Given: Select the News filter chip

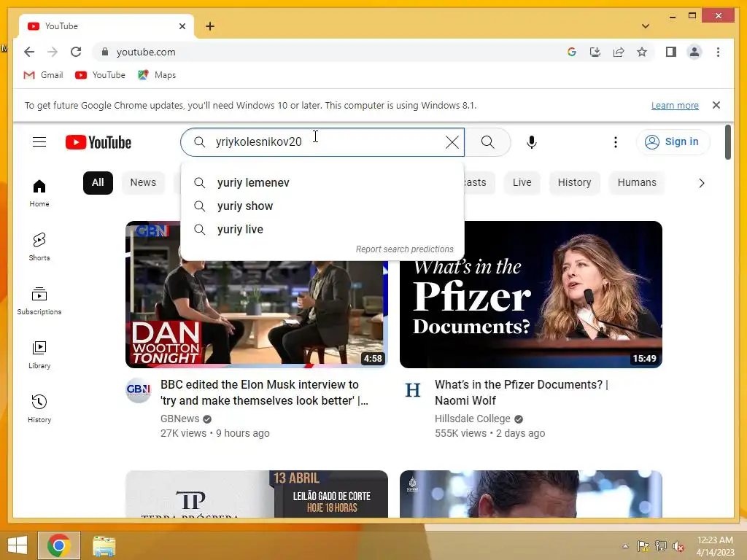Looking at the screenshot, I should 143,183.
